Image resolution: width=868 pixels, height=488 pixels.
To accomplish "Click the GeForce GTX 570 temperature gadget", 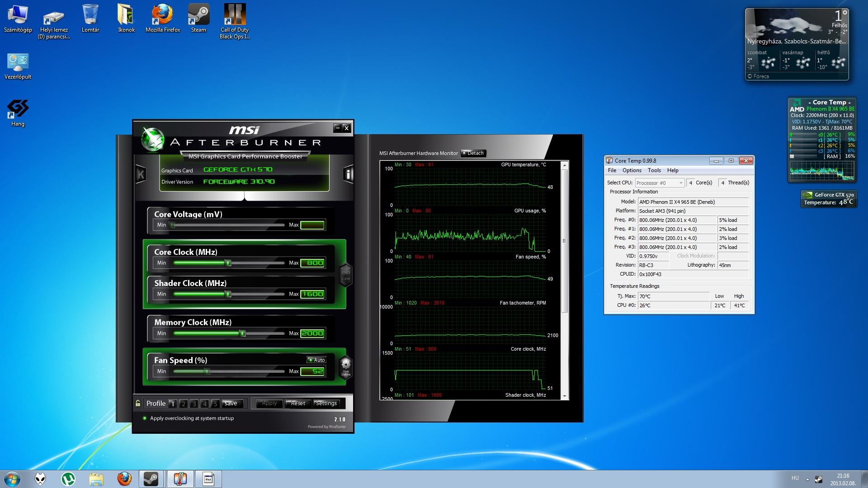I will [828, 199].
